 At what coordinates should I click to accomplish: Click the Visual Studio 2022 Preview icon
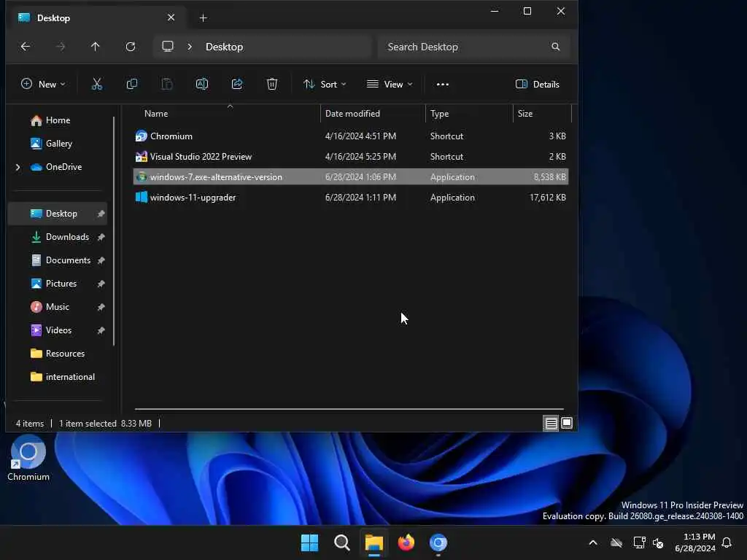[141, 157]
